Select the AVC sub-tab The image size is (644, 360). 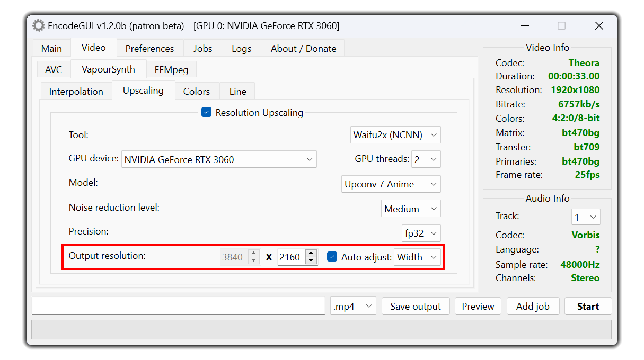pos(54,69)
